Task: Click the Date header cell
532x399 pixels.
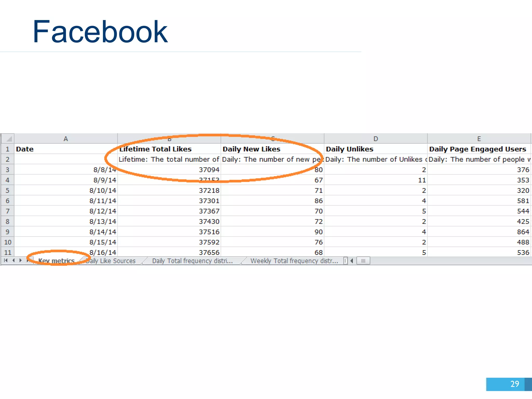Action: (66, 149)
